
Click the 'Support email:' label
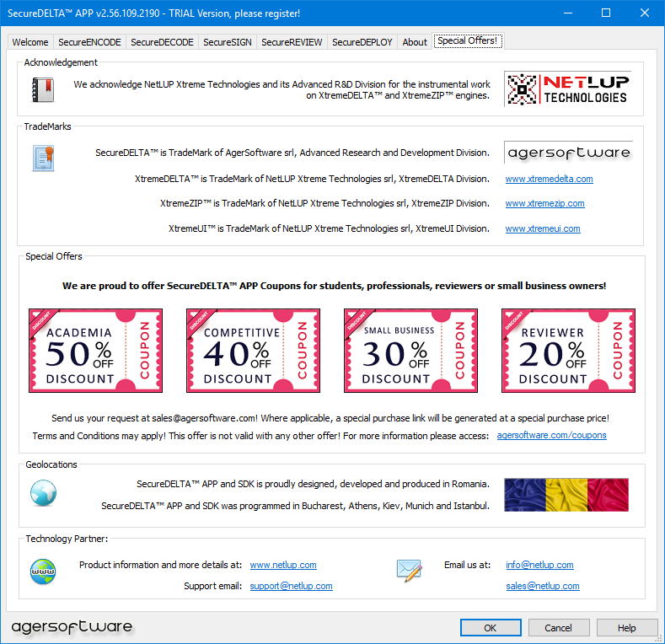(x=213, y=586)
